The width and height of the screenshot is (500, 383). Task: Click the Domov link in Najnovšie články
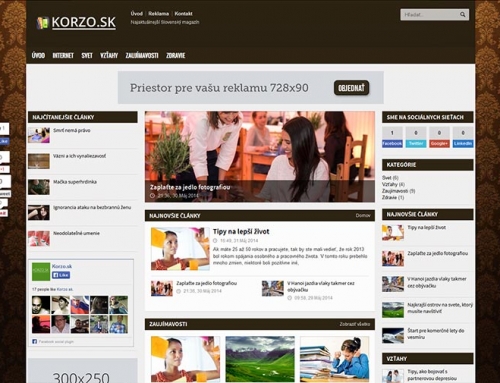click(363, 216)
